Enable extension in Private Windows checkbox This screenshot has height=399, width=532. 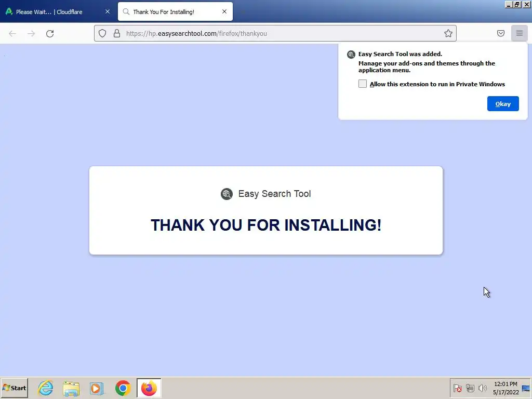click(362, 84)
